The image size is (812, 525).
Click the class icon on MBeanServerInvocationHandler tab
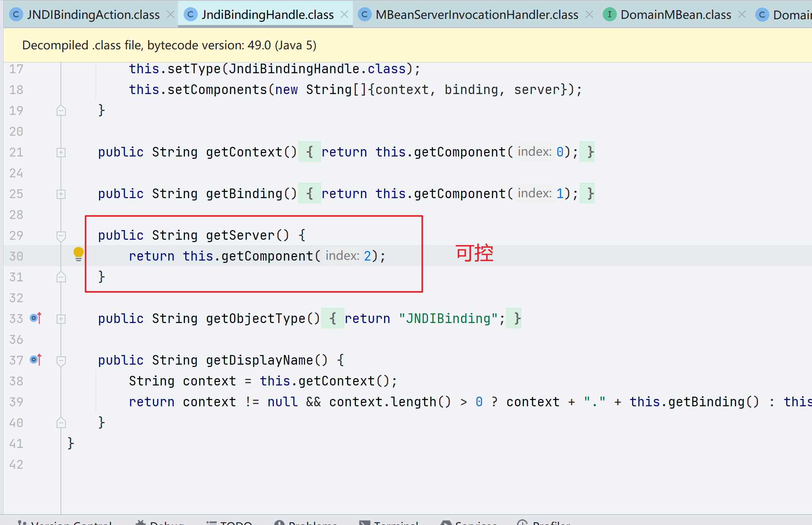364,15
